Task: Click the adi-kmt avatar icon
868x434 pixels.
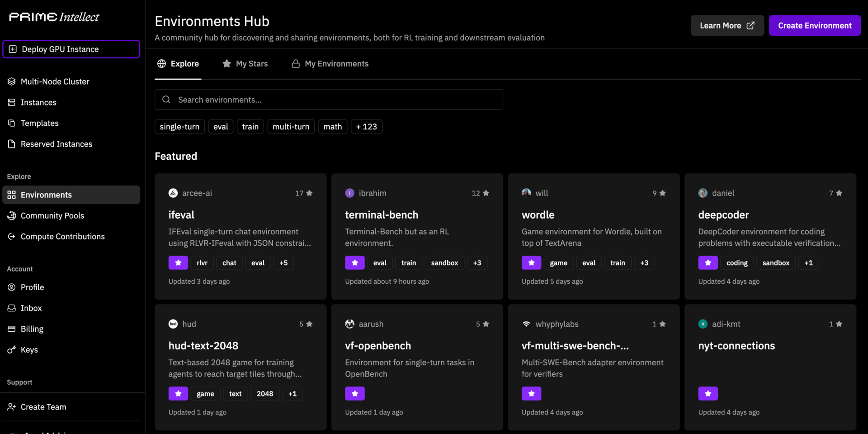Action: click(x=703, y=324)
